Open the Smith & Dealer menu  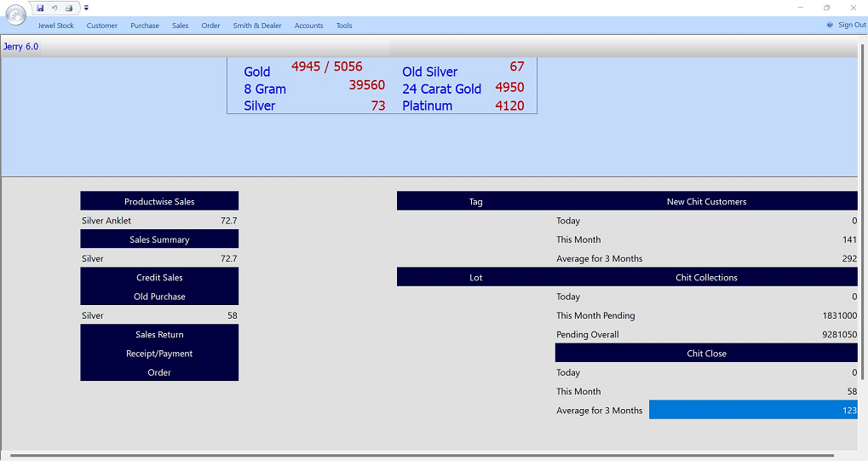(257, 26)
